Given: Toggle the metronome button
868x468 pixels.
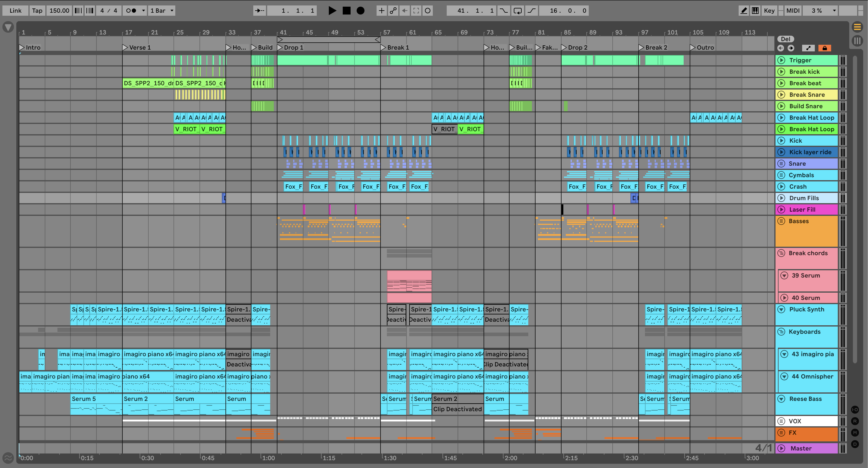Looking at the screenshot, I should coord(131,11).
